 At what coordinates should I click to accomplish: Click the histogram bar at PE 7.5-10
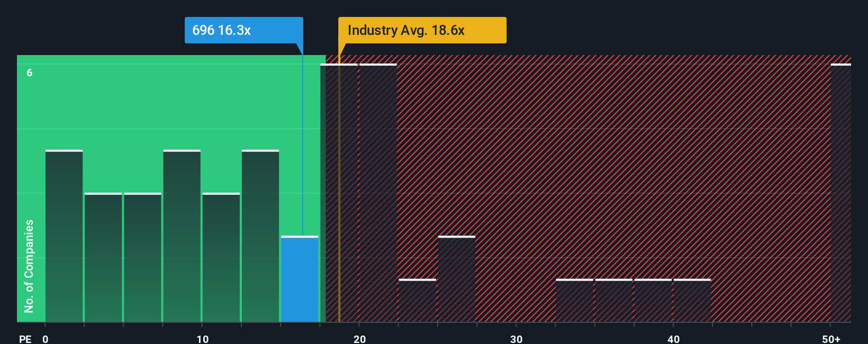point(182,236)
